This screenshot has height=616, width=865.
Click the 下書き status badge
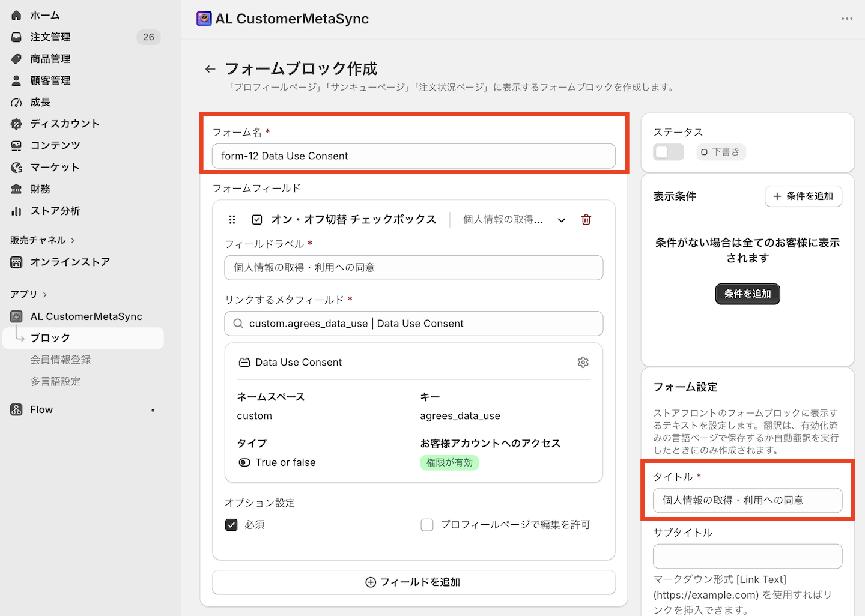pos(721,152)
